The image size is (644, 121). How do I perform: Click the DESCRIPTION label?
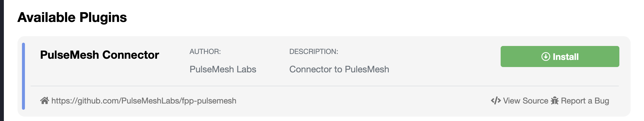[x=313, y=52]
